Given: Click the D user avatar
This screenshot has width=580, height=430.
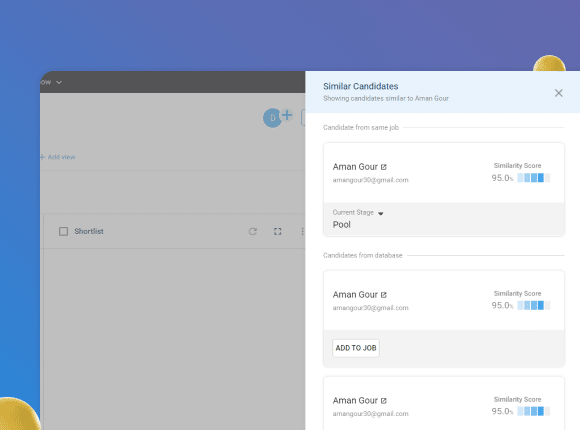Looking at the screenshot, I should coord(272,118).
